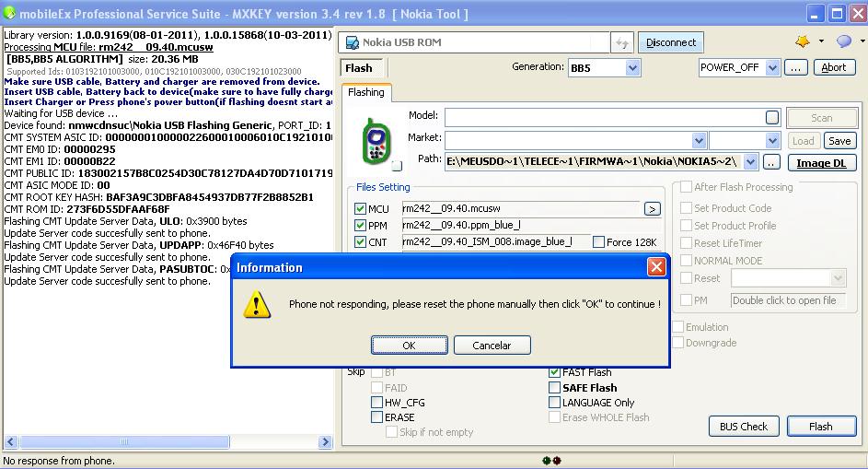This screenshot has width=868, height=469.
Task: Click the Image DL button
Action: 821,163
